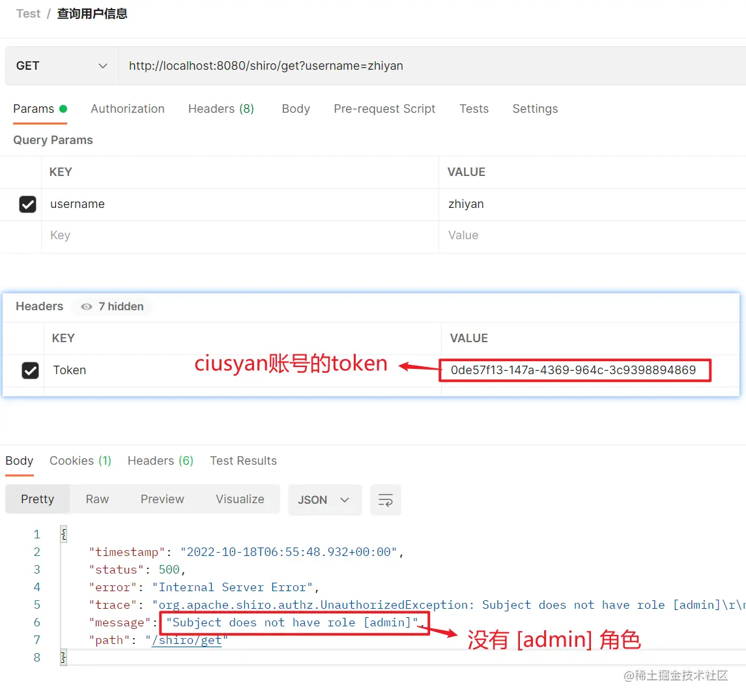Image resolution: width=746 pixels, height=700 pixels.
Task: Open the request Headers (8) tab
Action: coord(222,109)
